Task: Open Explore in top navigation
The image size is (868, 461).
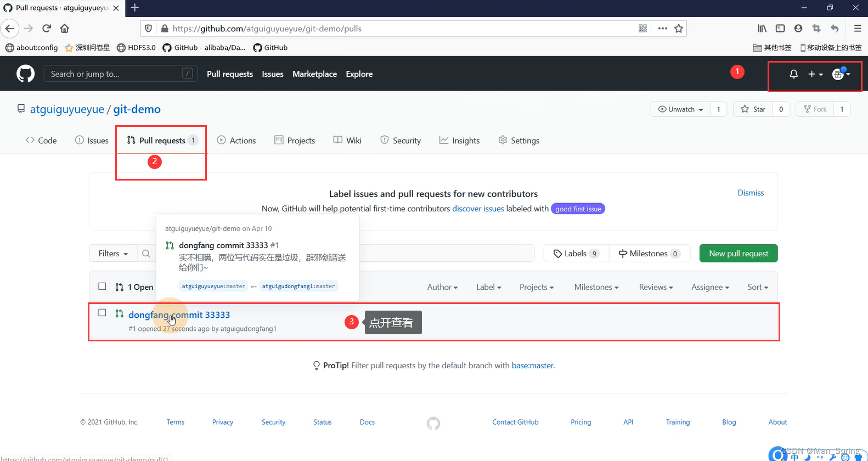Action: [x=359, y=74]
